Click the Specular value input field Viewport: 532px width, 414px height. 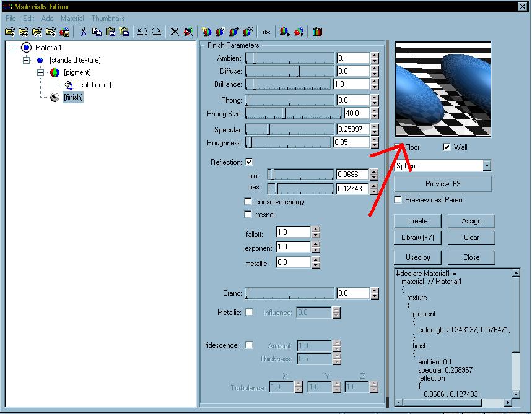[x=352, y=129]
